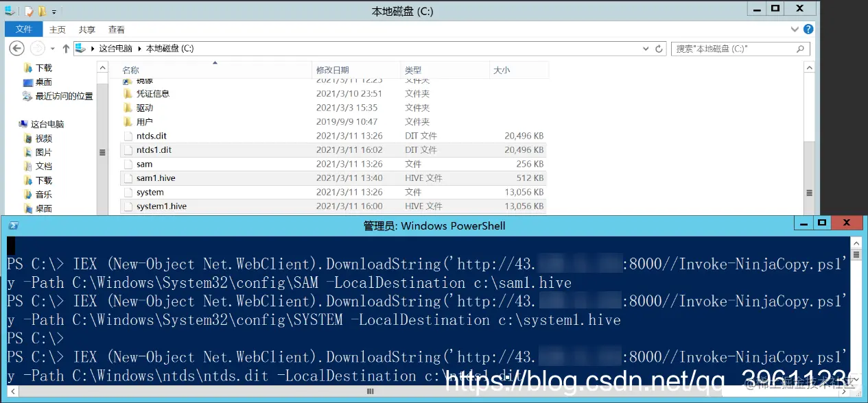
Task: Switch to the 查看 ribbon tab
Action: (117, 29)
